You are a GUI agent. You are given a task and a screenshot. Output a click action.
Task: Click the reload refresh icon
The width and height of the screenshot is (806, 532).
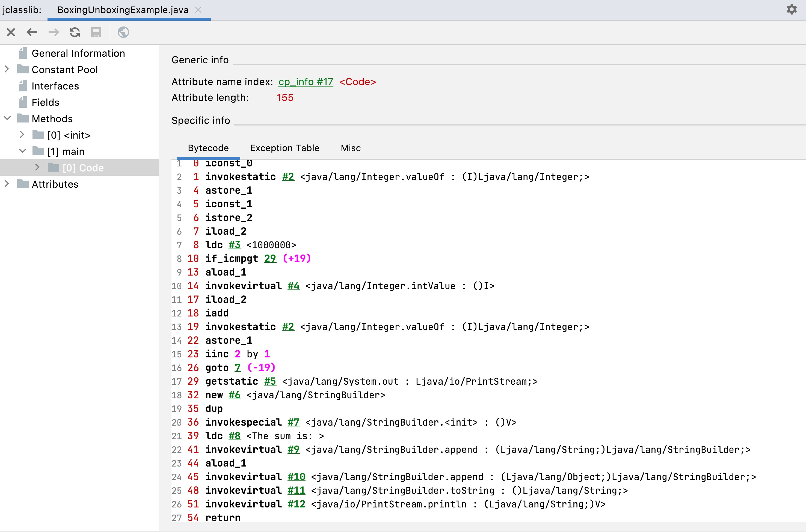(75, 32)
